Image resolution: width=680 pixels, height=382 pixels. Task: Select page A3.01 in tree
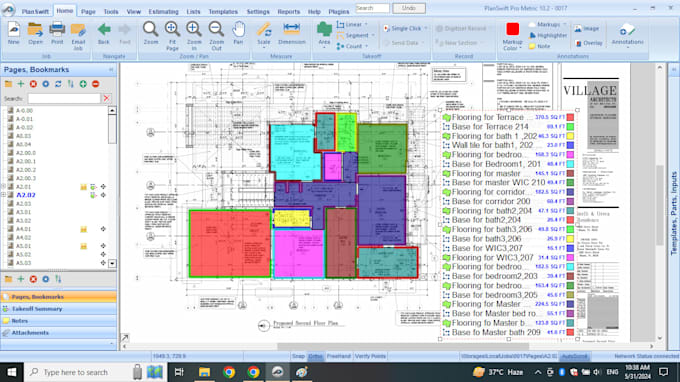point(23,212)
